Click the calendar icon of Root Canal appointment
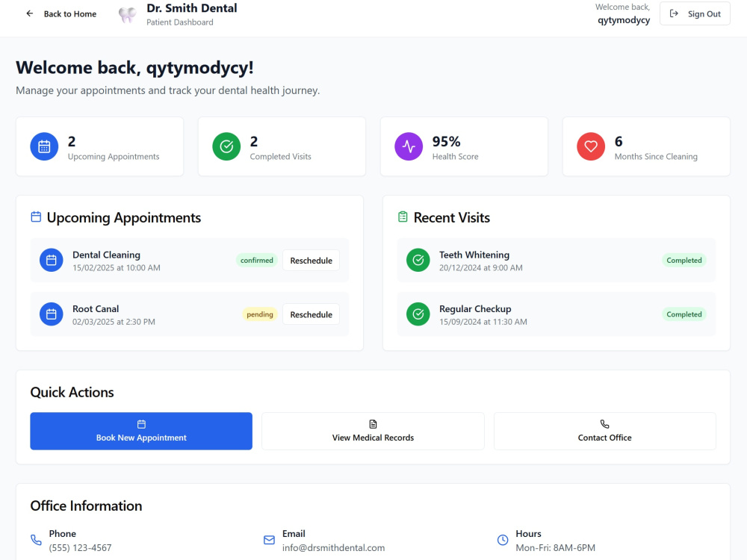This screenshot has width=747, height=560. coord(52,314)
